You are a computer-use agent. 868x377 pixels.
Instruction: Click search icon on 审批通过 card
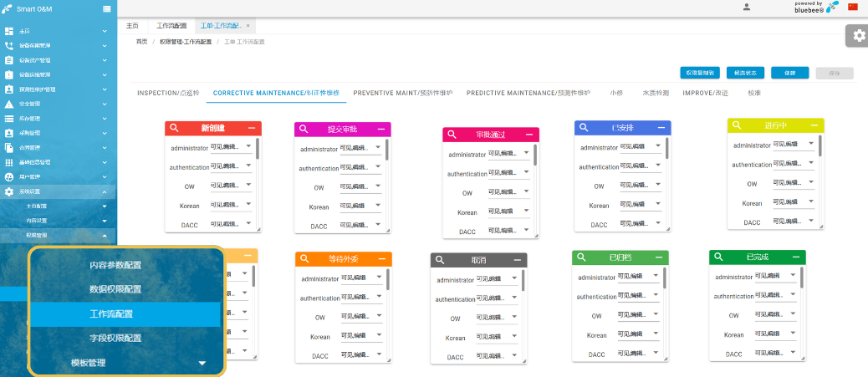[452, 135]
